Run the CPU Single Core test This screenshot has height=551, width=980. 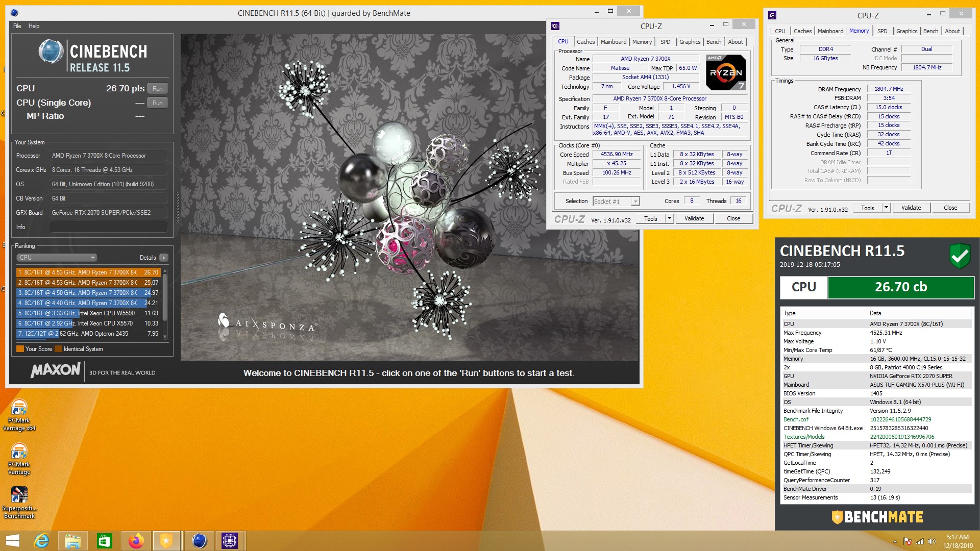click(157, 103)
